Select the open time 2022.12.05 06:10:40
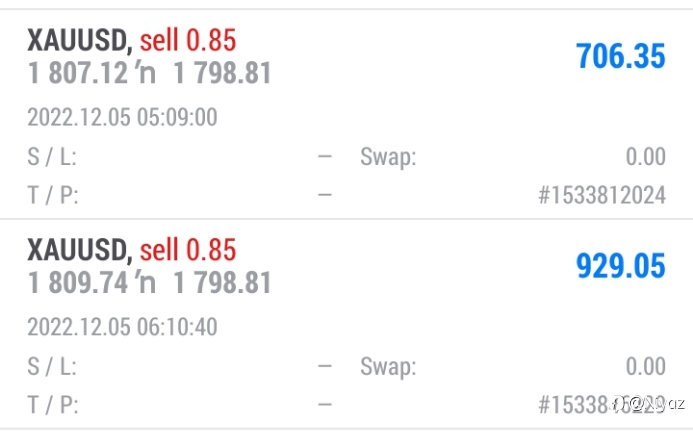The image size is (693, 433). coord(122,327)
